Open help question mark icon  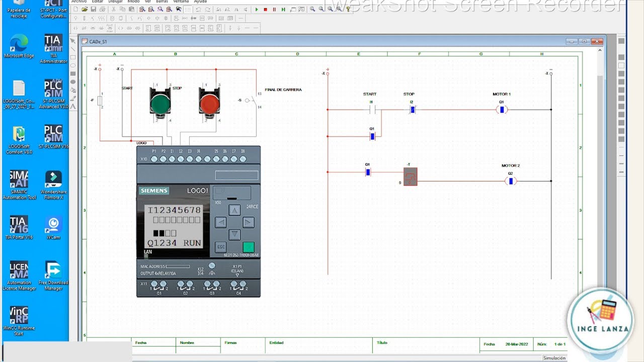(x=348, y=10)
